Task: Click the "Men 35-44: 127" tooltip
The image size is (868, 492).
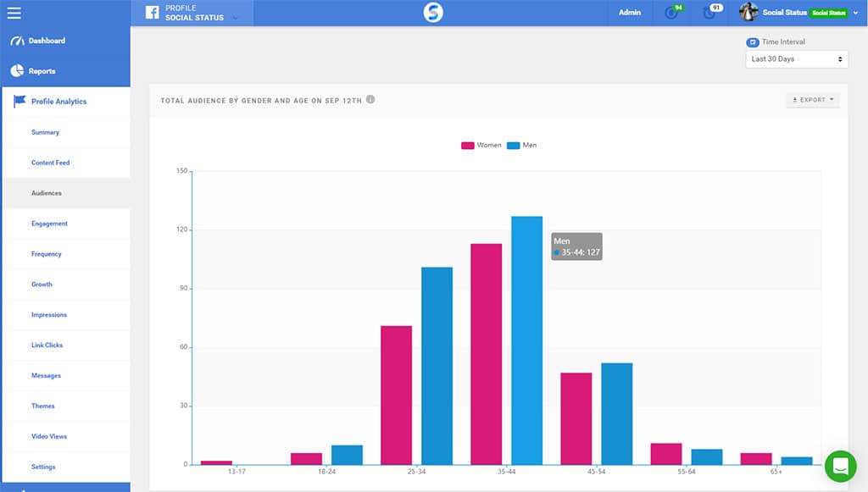Action: (x=576, y=246)
